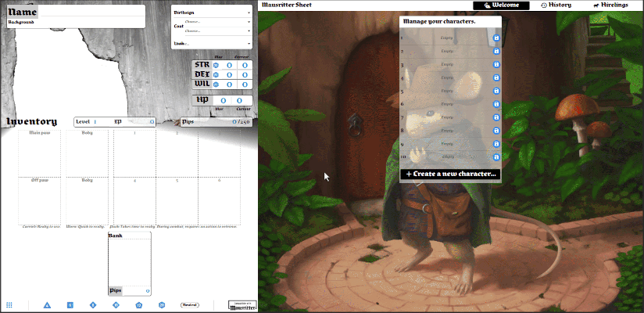Click the d20 roll icon next to STR
The image size is (644, 313).
(x=216, y=65)
